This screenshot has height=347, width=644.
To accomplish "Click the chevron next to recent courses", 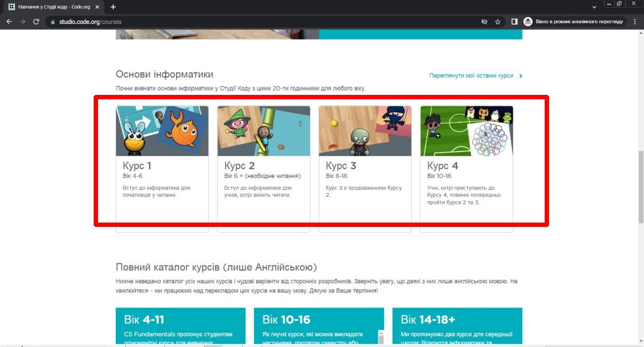I will [521, 76].
